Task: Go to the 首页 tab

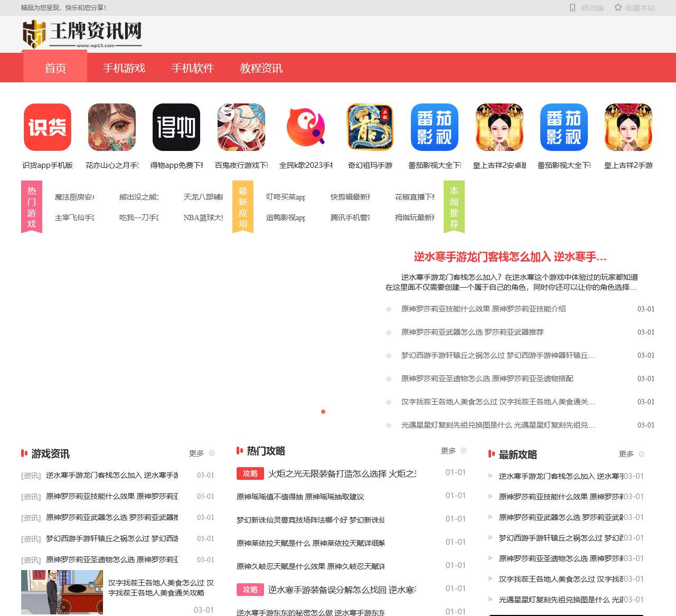Action: [55, 68]
